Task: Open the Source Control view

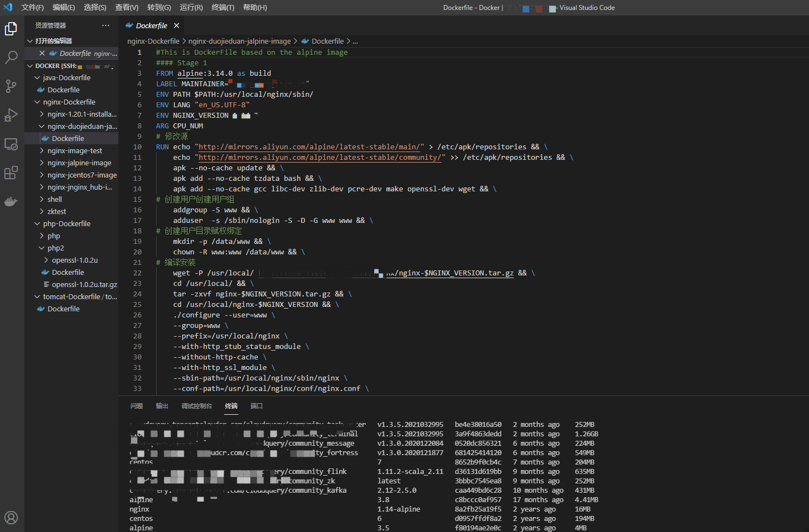Action: pos(11,86)
